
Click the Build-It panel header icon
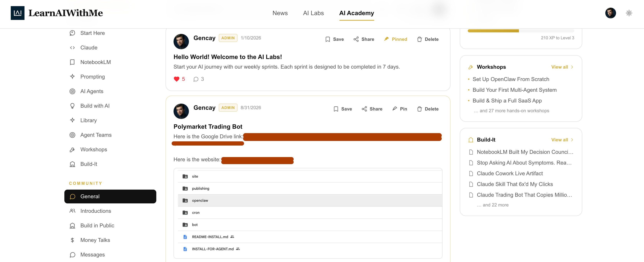pyautogui.click(x=470, y=140)
